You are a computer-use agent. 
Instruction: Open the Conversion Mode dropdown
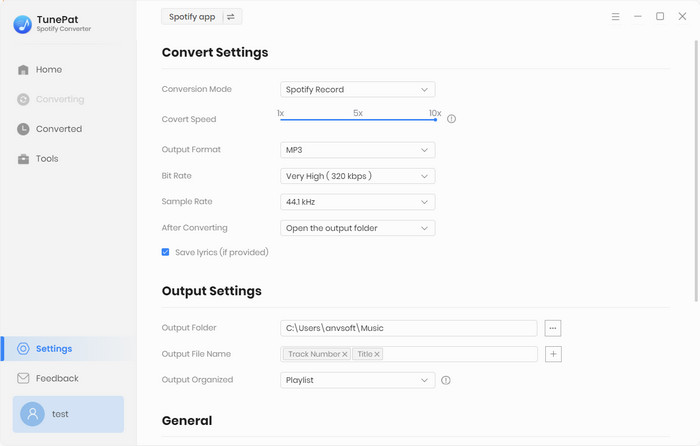(x=358, y=90)
